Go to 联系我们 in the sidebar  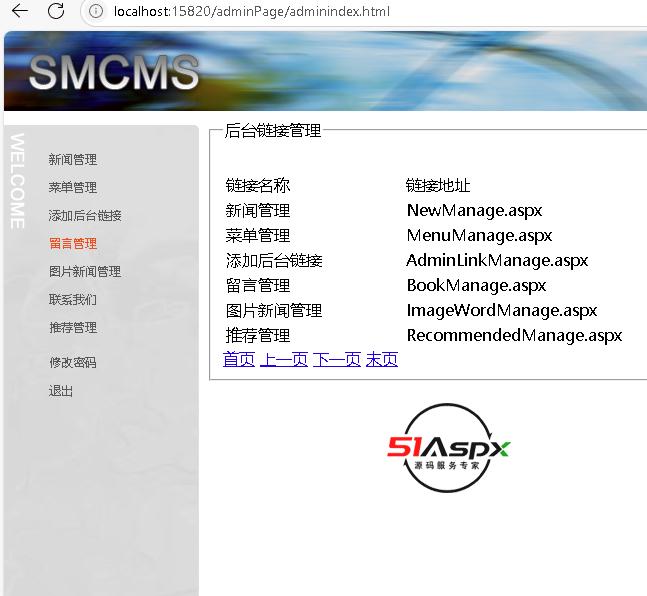pos(73,300)
